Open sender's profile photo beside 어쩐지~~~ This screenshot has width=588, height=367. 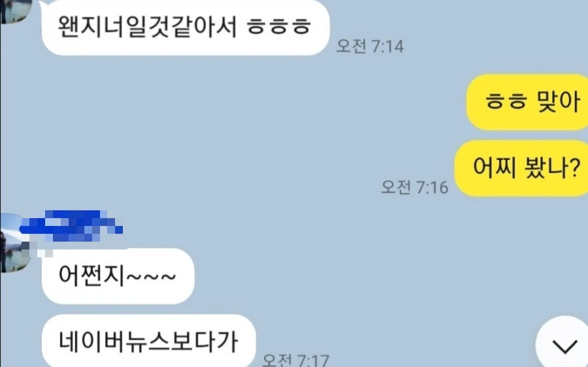point(15,243)
